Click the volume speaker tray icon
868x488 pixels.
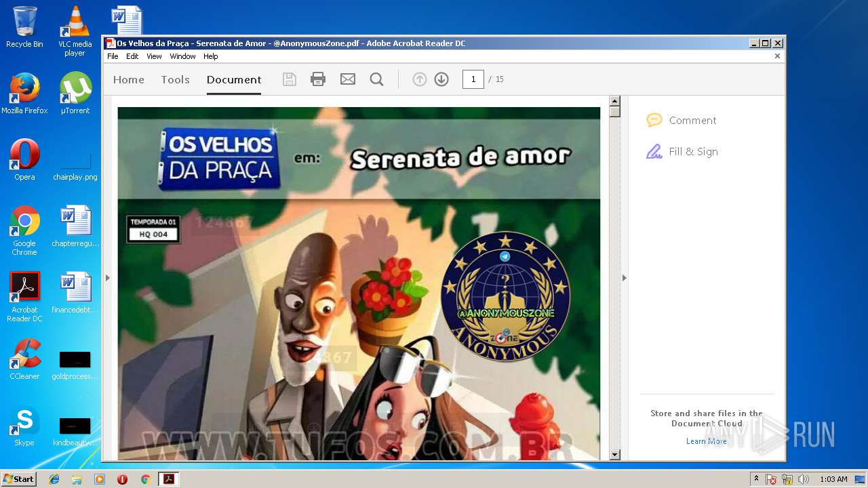point(804,479)
